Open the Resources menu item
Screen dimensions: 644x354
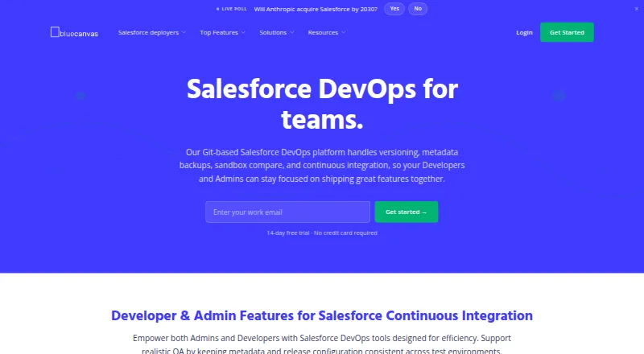pyautogui.click(x=323, y=32)
